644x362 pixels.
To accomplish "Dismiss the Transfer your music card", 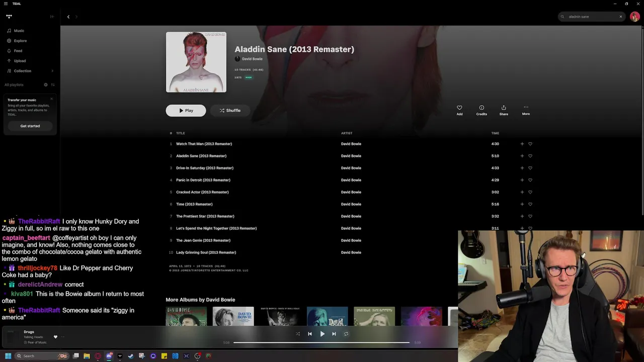I will pos(51,99).
